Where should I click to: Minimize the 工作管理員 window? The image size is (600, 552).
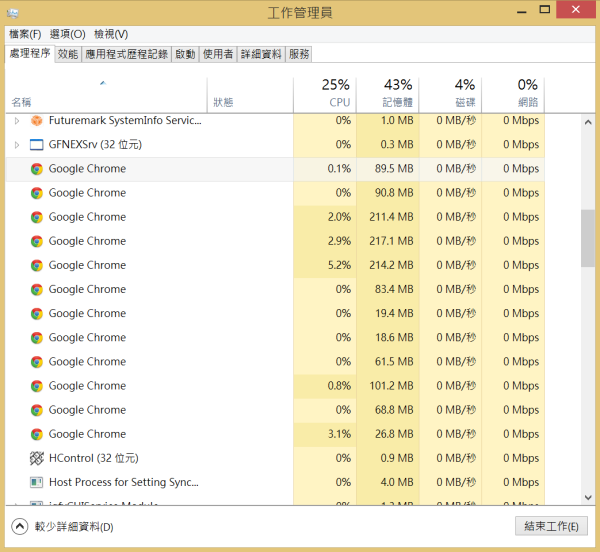click(x=522, y=10)
